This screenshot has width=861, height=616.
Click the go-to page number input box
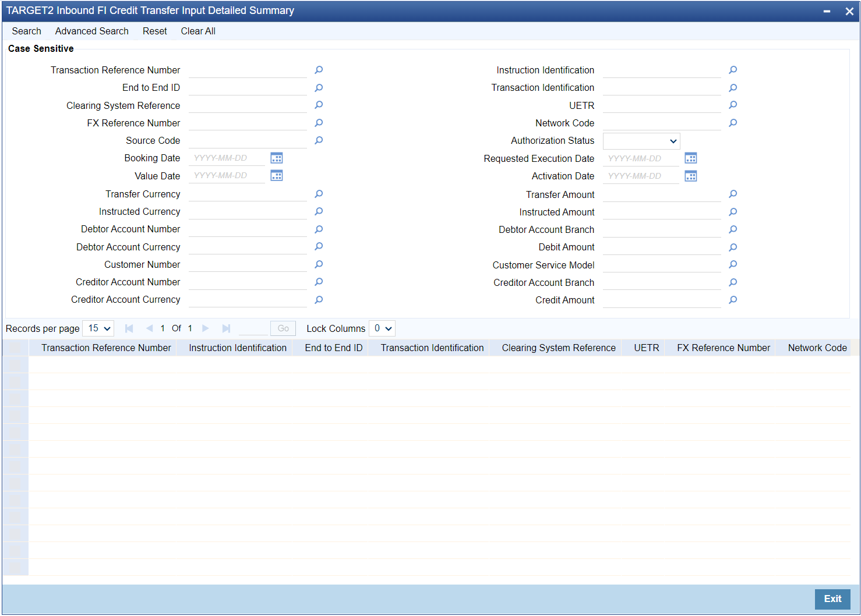[253, 328]
